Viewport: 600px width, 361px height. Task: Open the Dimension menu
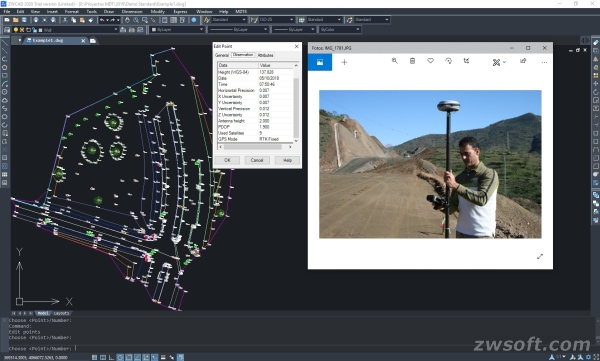coord(132,11)
